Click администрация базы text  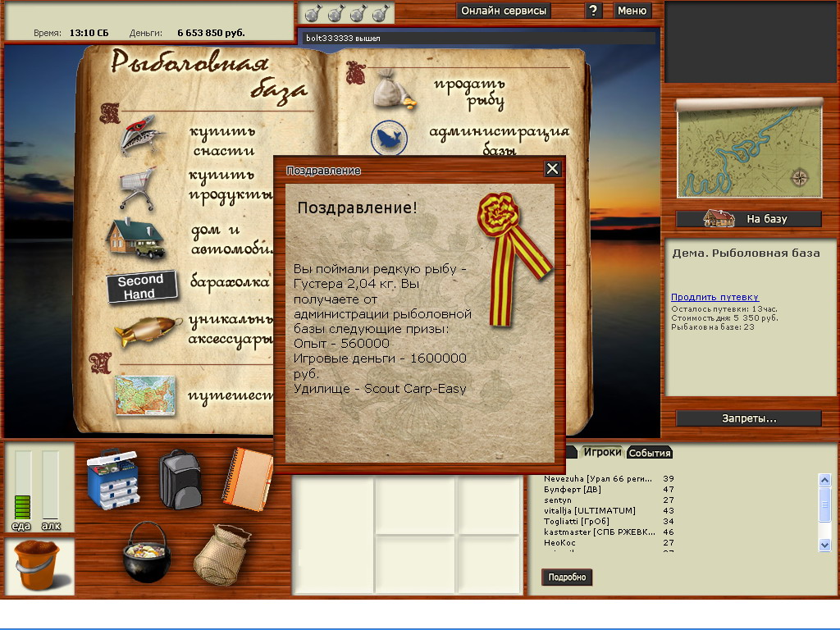(500, 140)
